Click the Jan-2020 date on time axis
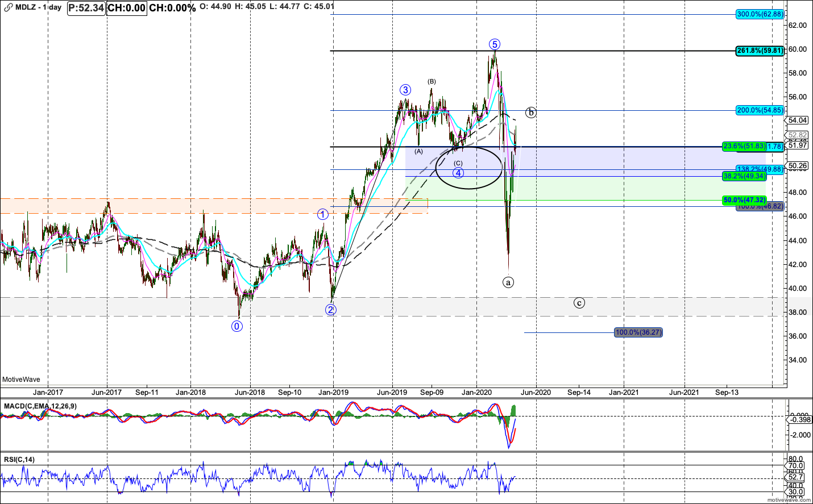This screenshot has height=504, width=813. click(476, 393)
